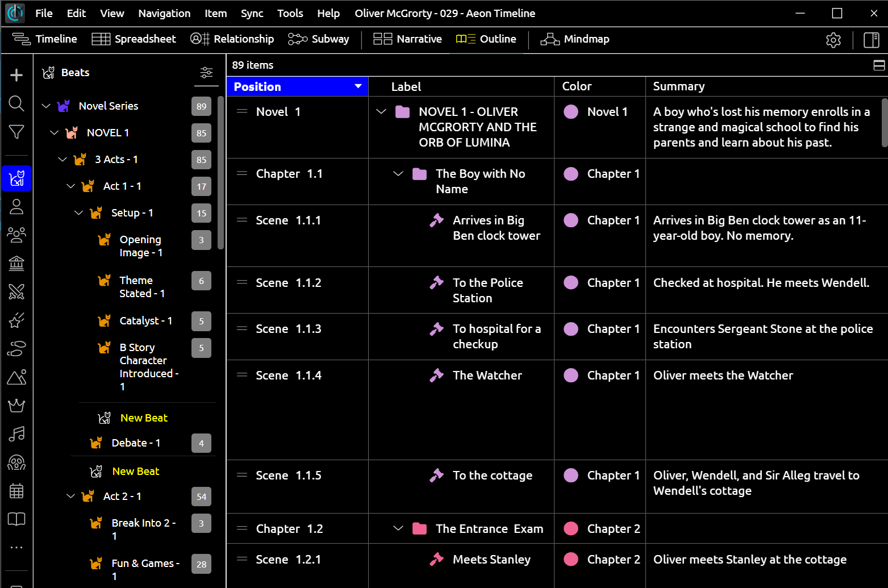Open the Position column dropdown arrow
The height and width of the screenshot is (588, 888).
pos(358,86)
